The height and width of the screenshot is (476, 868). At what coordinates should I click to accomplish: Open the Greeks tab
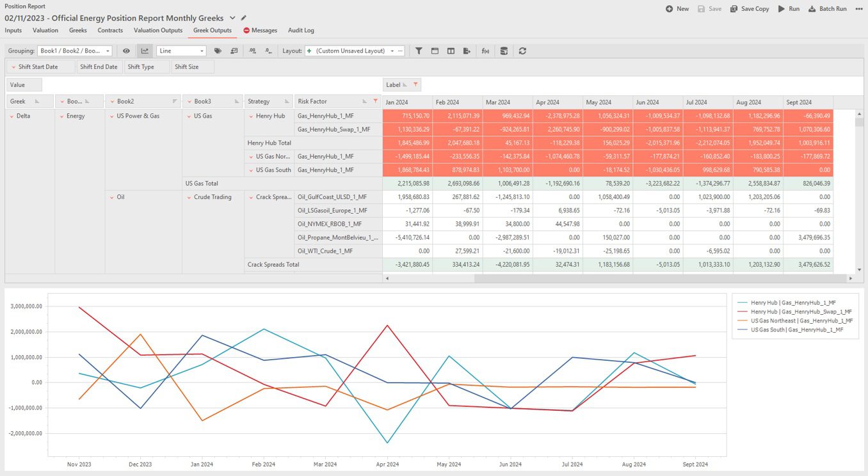tap(78, 30)
